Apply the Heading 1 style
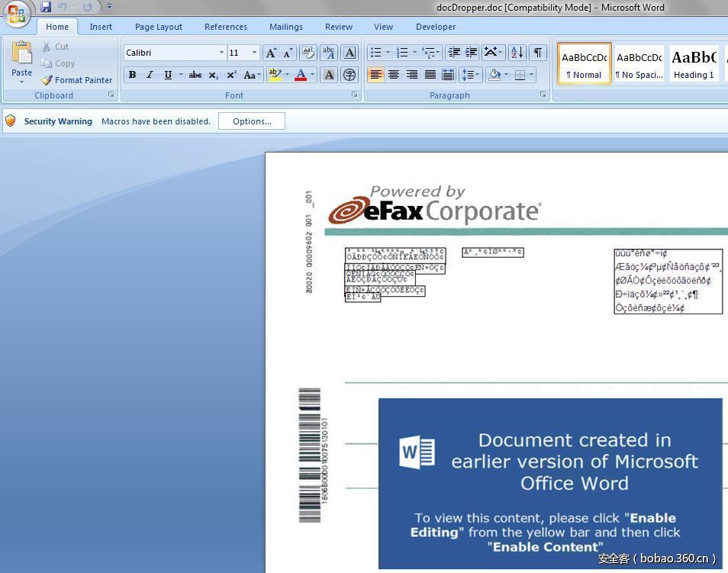Image resolution: width=728 pixels, height=573 pixels. pos(694,63)
